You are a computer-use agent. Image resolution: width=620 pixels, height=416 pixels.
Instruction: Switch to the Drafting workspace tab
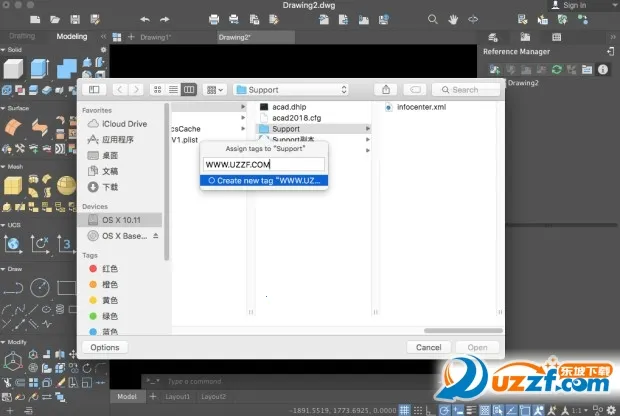pyautogui.click(x=22, y=37)
